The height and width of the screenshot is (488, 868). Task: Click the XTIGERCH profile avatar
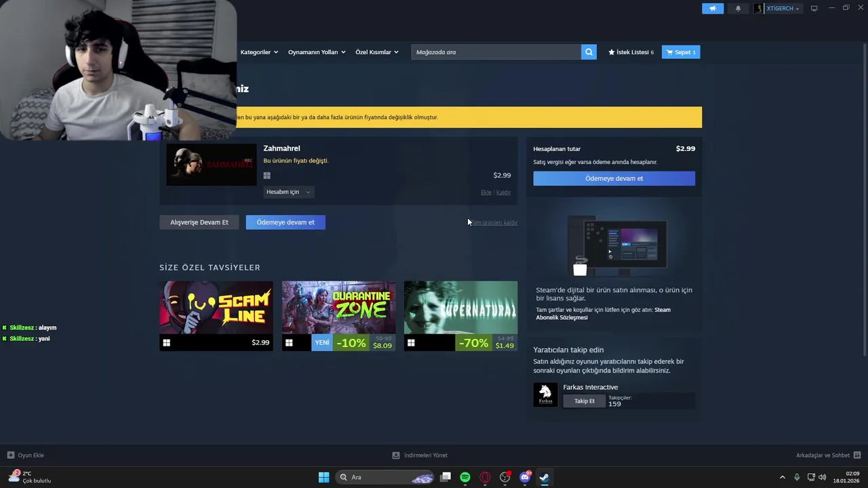759,8
